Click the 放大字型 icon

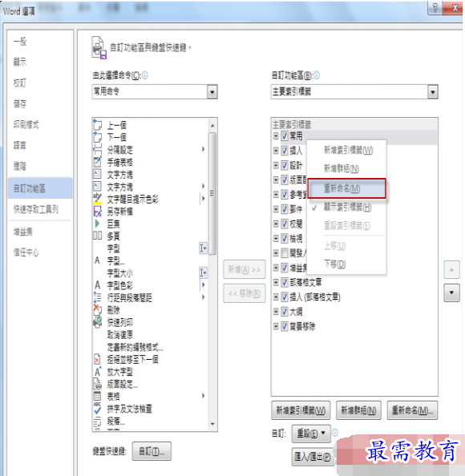tap(97, 372)
